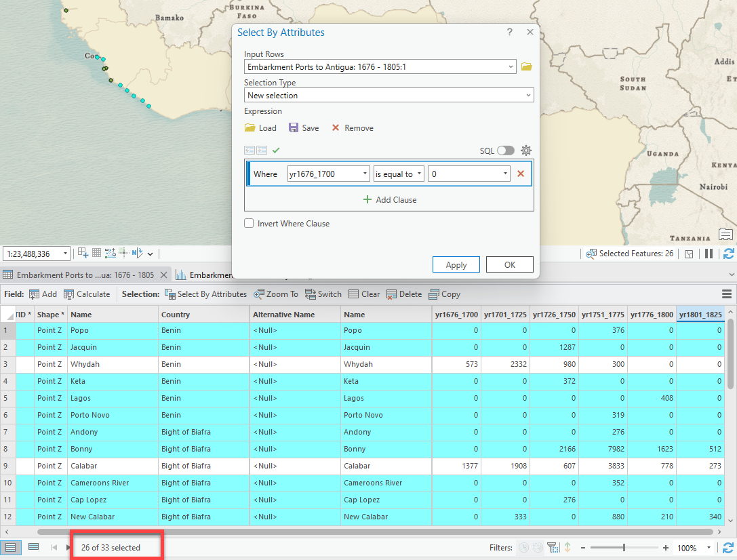The width and height of the screenshot is (737, 560).
Task: Click Zoom To in the selection toolbar
Action: click(276, 294)
